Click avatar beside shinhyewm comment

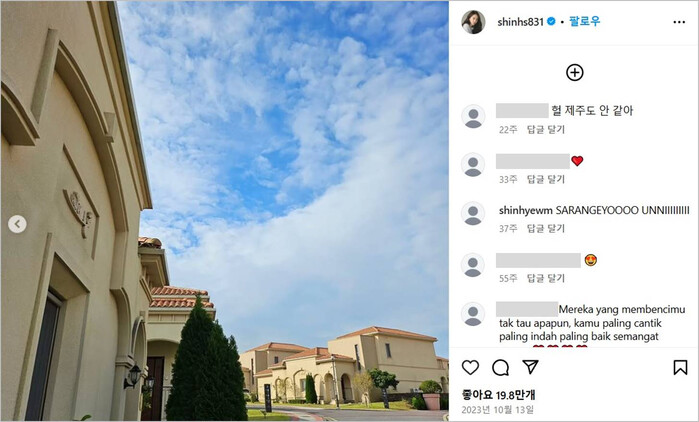click(473, 213)
